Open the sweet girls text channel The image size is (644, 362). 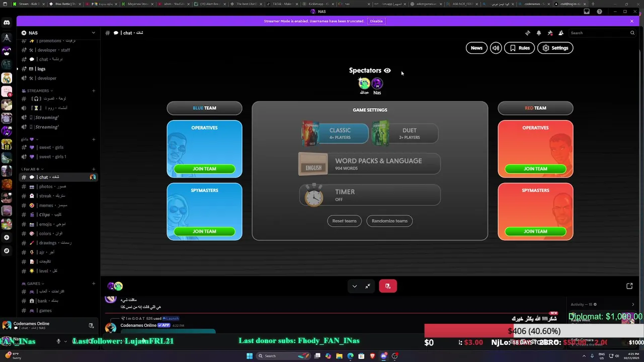(58, 147)
